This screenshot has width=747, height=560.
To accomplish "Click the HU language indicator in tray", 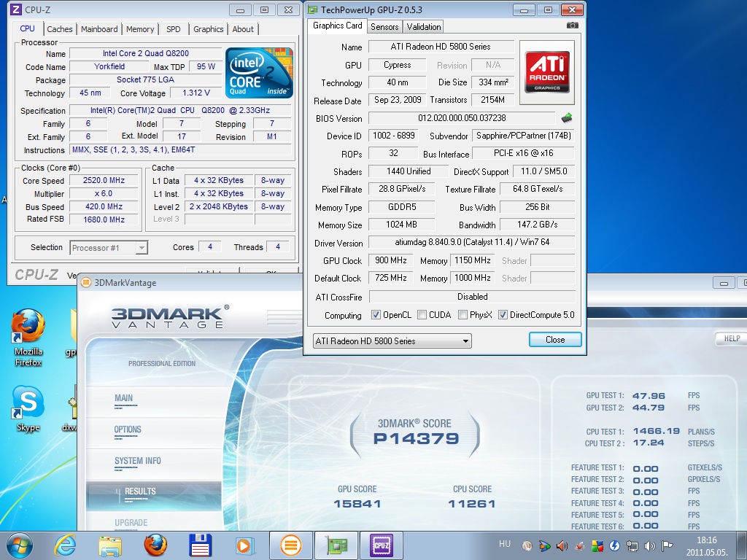I will click(x=505, y=544).
